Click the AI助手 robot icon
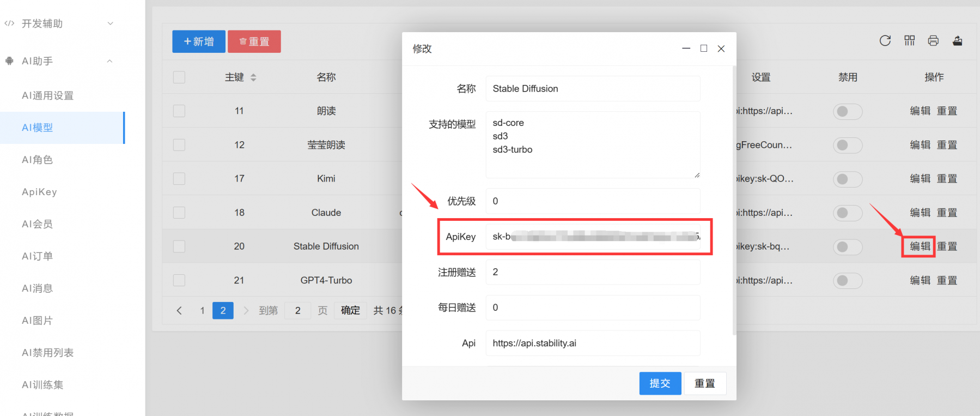980x416 pixels. coord(9,61)
